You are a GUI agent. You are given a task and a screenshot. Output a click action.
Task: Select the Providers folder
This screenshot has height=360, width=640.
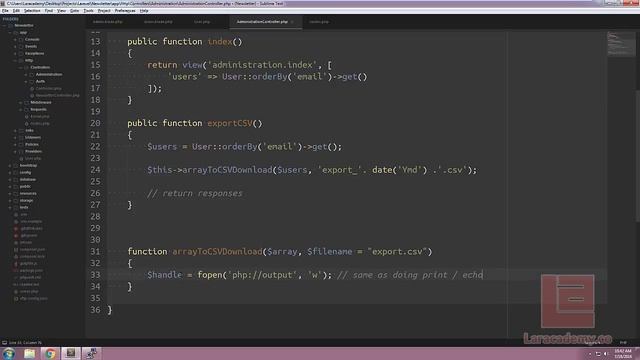33,151
